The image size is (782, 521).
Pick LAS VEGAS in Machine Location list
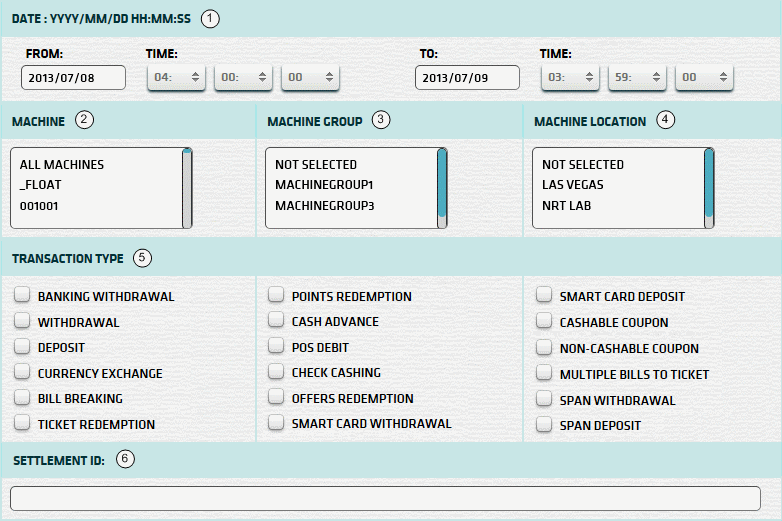tap(573, 184)
